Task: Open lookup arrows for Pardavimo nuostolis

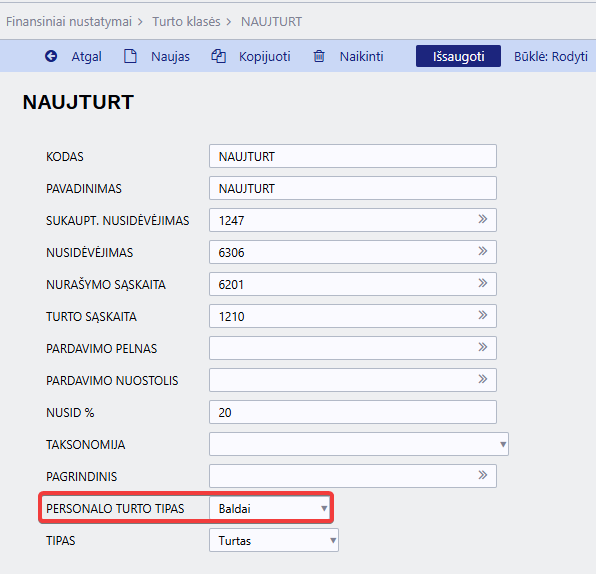Action: (x=483, y=379)
